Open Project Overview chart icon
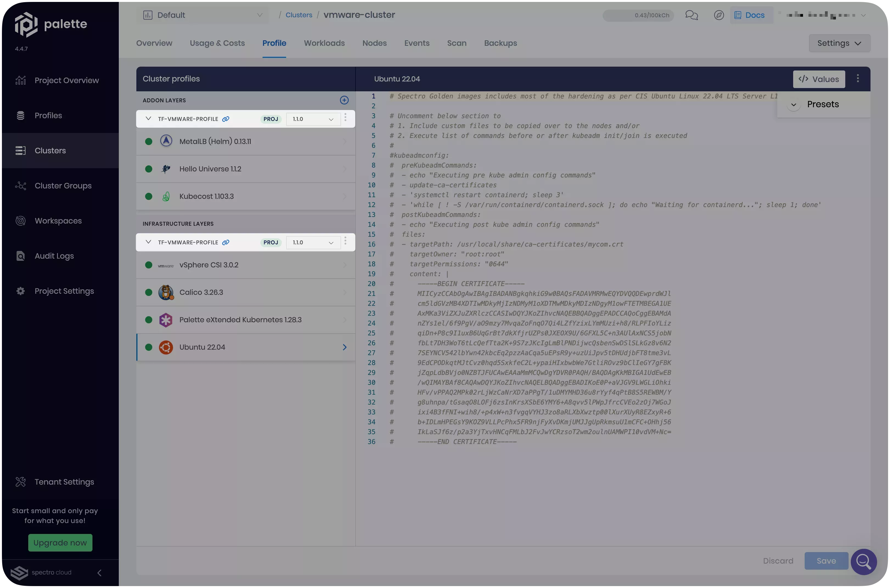Viewport: 890px width, 588px height. (x=21, y=80)
